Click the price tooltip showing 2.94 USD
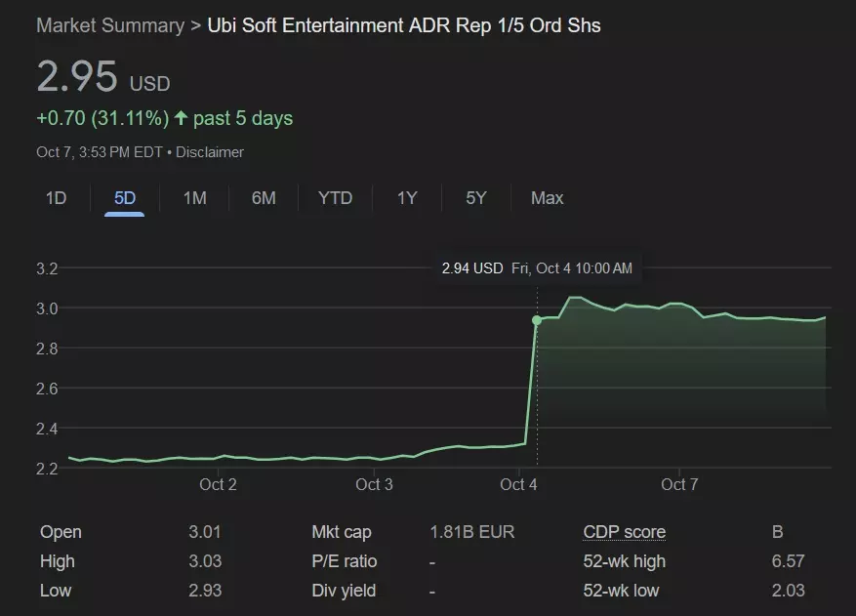Image resolution: width=856 pixels, height=616 pixels. coord(537,267)
